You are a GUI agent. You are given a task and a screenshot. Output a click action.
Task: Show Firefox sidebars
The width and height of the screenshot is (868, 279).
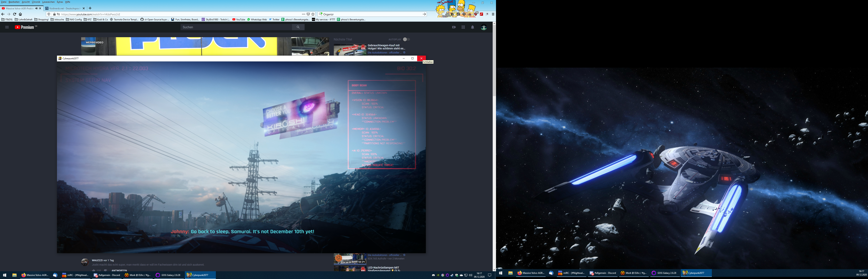458,14
